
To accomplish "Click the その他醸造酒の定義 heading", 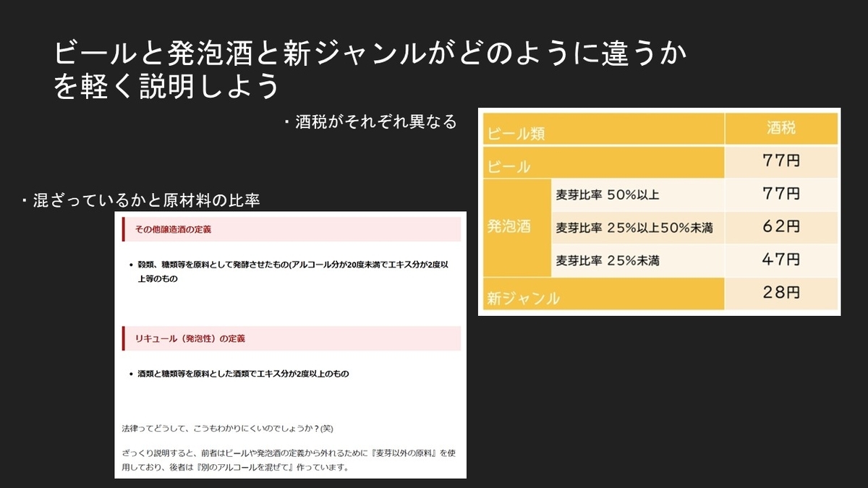I will click(x=292, y=230).
